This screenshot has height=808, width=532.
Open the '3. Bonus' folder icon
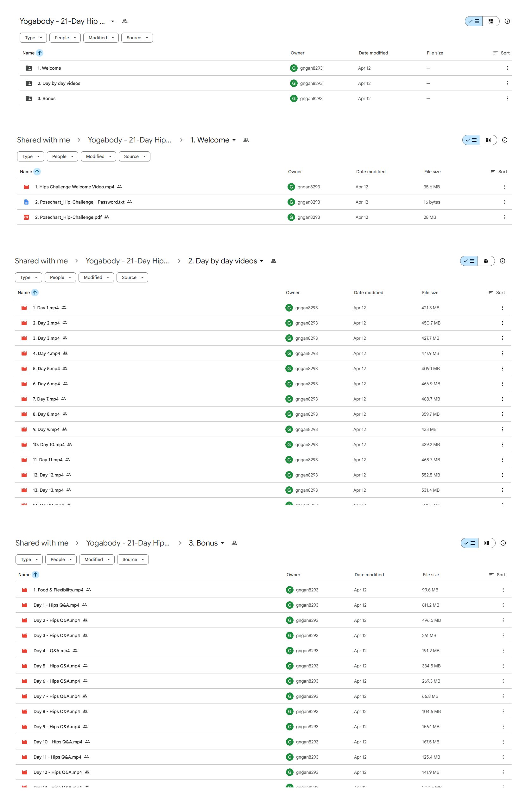click(x=29, y=99)
